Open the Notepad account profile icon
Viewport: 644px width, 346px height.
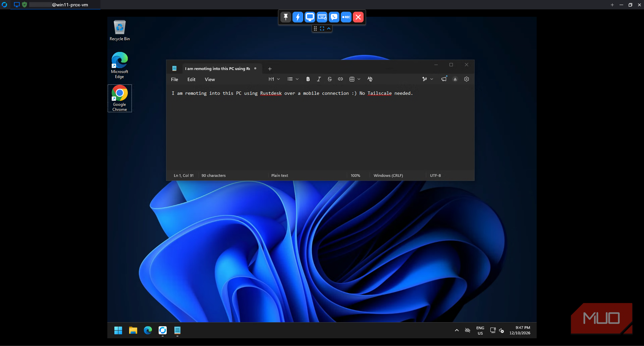click(455, 79)
